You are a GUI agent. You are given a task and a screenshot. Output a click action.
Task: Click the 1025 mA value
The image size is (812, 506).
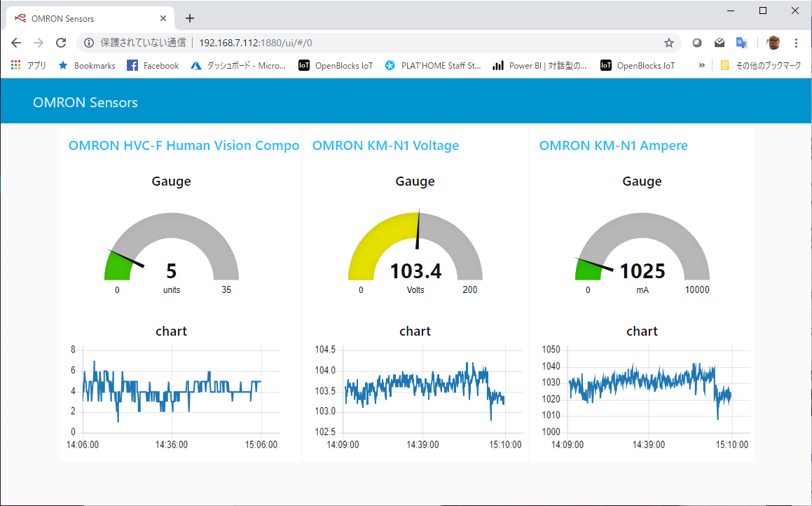(642, 271)
